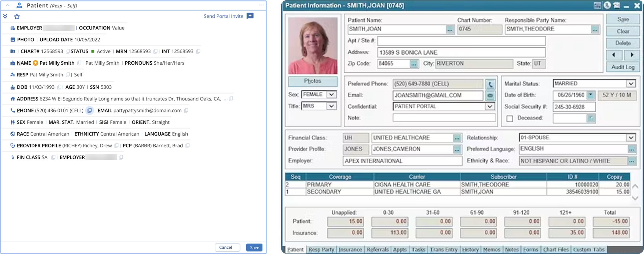
Task: Switch to the Insurance tab
Action: coord(350,249)
